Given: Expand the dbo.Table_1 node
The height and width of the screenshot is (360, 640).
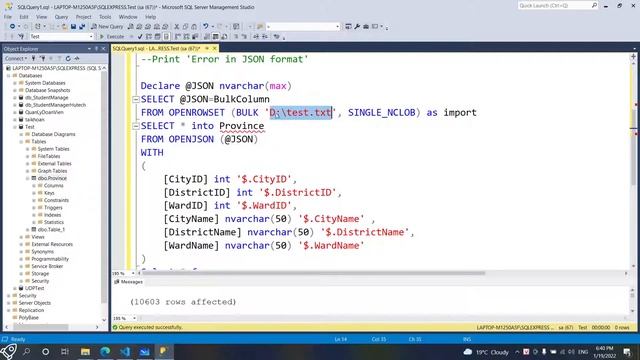Looking at the screenshot, I should (28, 230).
